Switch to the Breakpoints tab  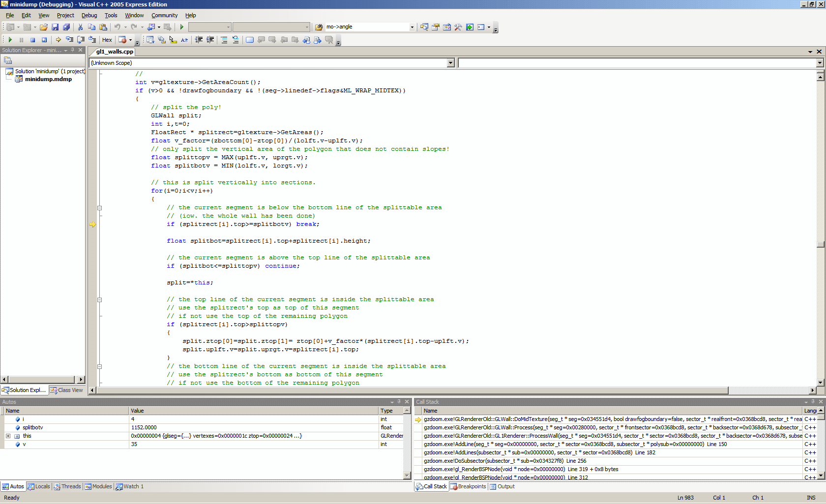(x=468, y=486)
